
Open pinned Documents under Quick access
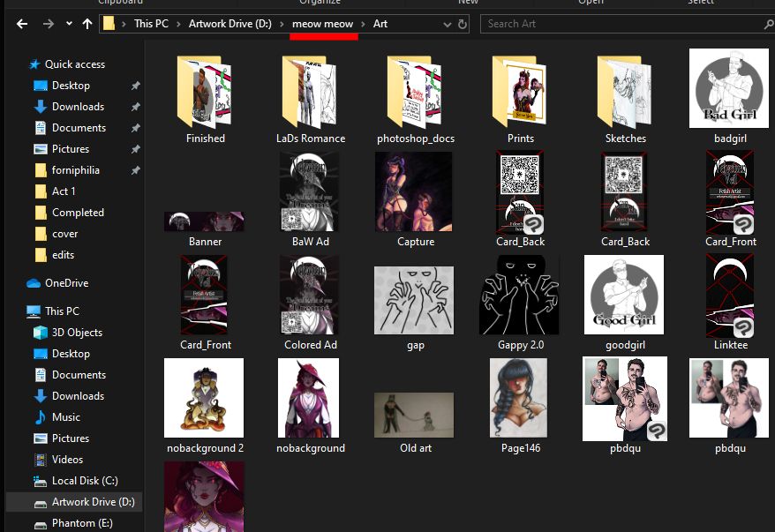tap(79, 128)
